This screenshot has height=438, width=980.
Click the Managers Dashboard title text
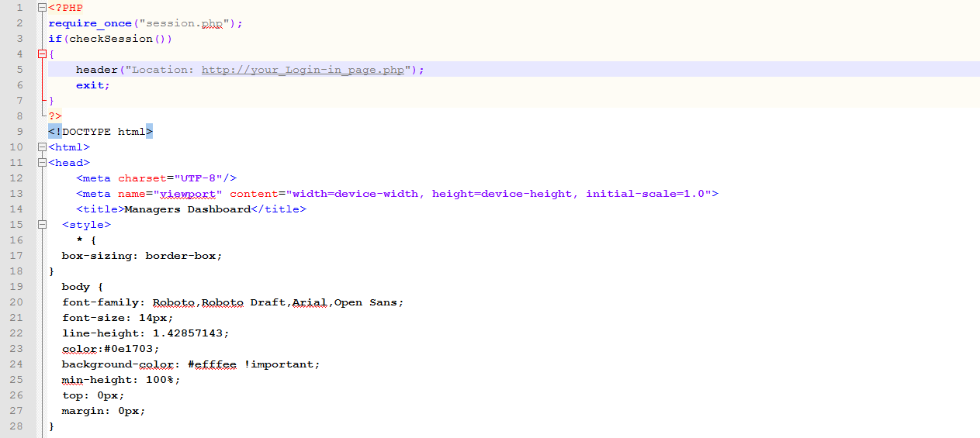[188, 209]
